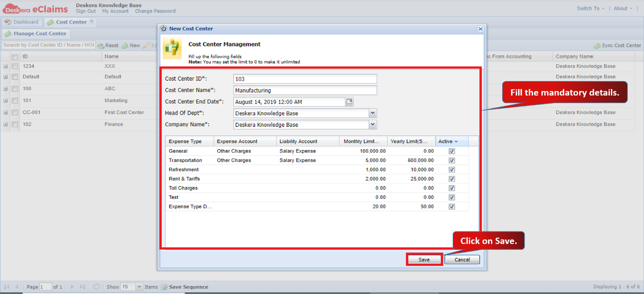Close the Cost Center tab

click(92, 21)
